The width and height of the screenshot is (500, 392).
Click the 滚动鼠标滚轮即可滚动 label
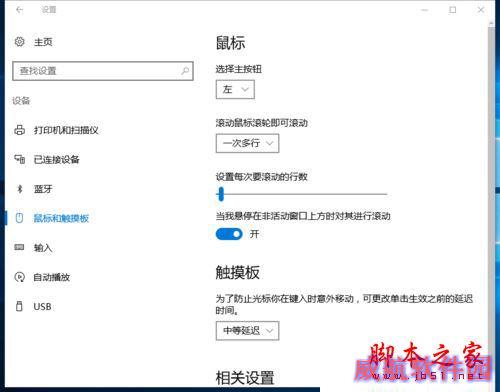(x=261, y=123)
